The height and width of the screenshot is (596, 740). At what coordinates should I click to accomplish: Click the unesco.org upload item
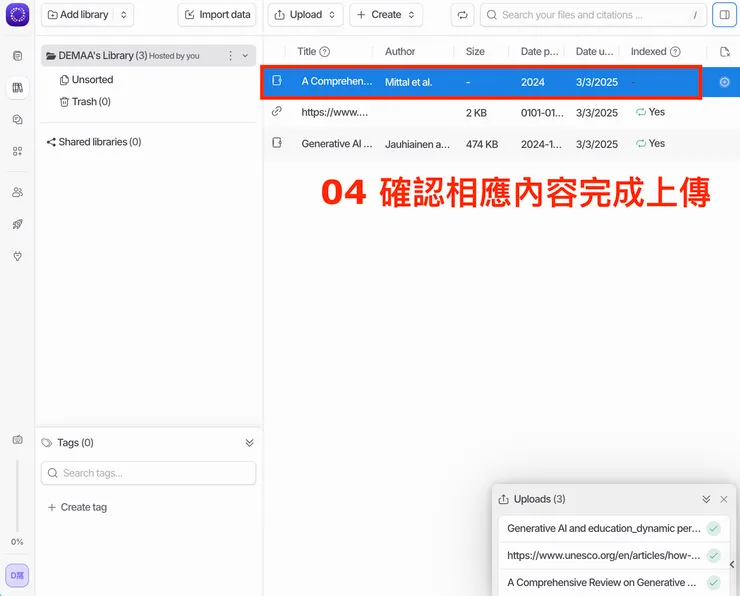(x=614, y=555)
